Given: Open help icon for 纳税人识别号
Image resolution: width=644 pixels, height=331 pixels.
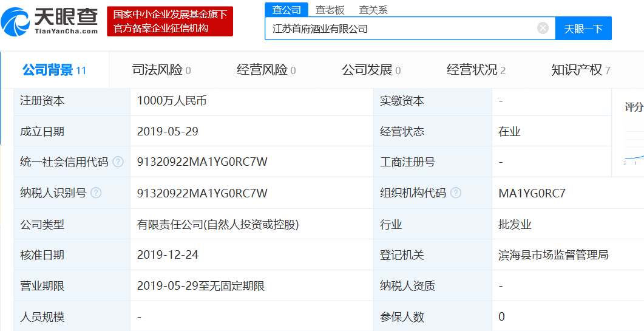Looking at the screenshot, I should [x=96, y=193].
